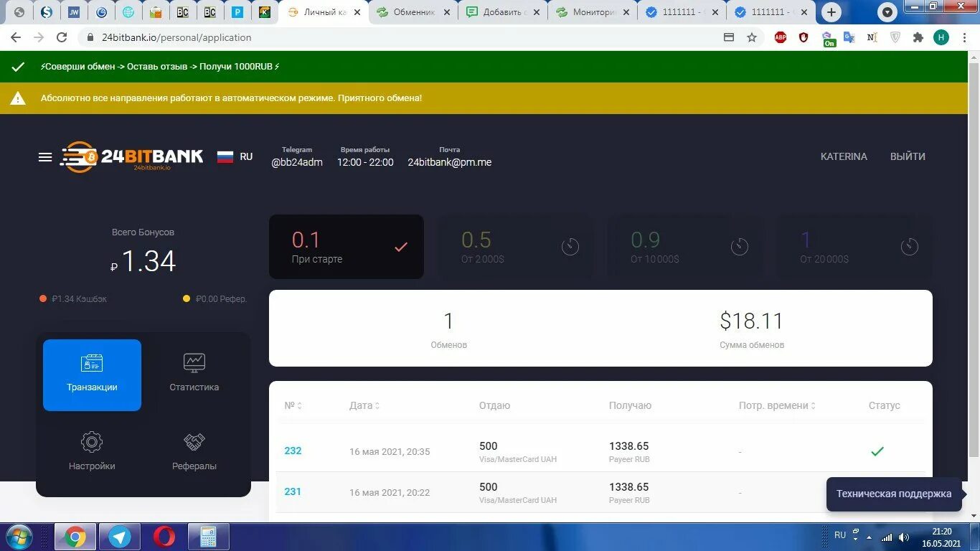Open the ABP adblock extension icon

click(x=781, y=37)
